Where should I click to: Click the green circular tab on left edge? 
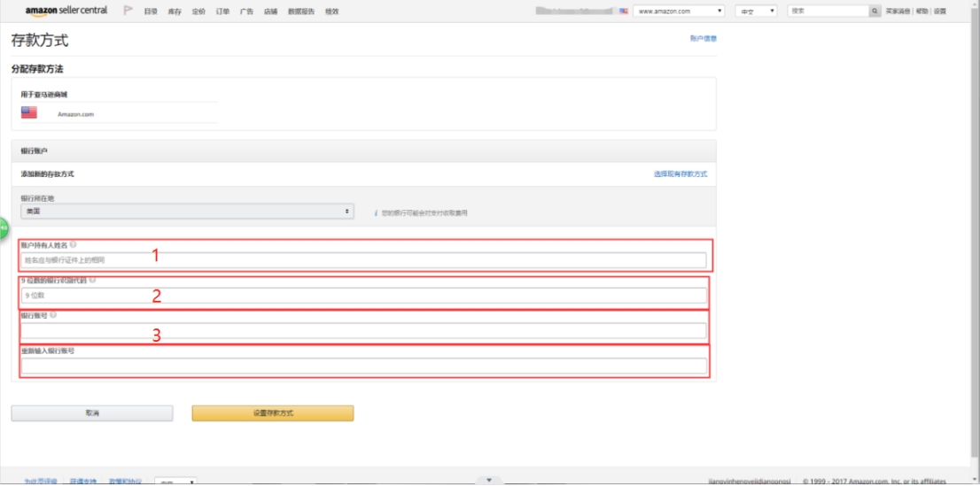[3, 228]
